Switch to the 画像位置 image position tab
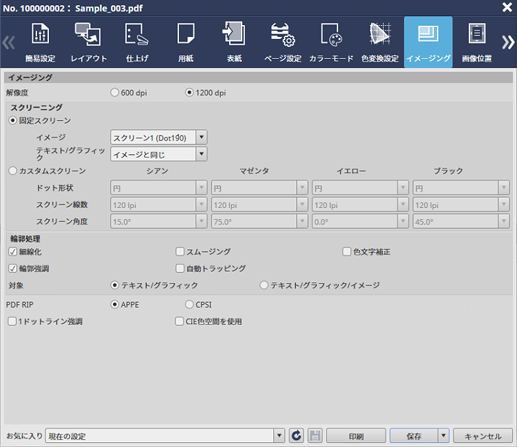 (477, 42)
